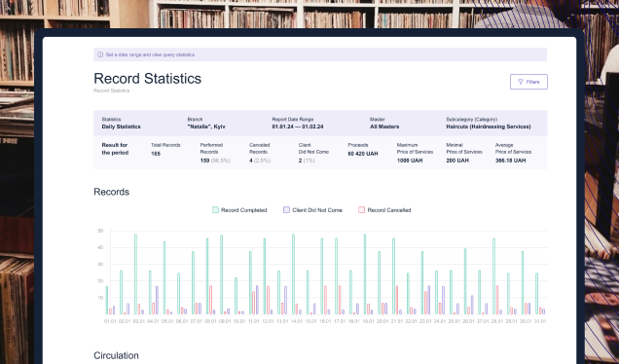619x364 pixels.
Task: Click the '19.01' date label on chart axis
Action: click(368, 321)
